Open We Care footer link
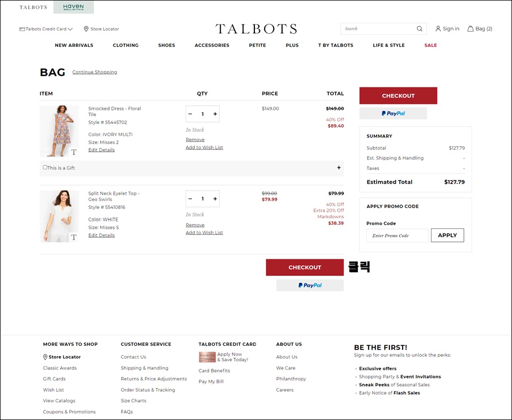 [286, 368]
